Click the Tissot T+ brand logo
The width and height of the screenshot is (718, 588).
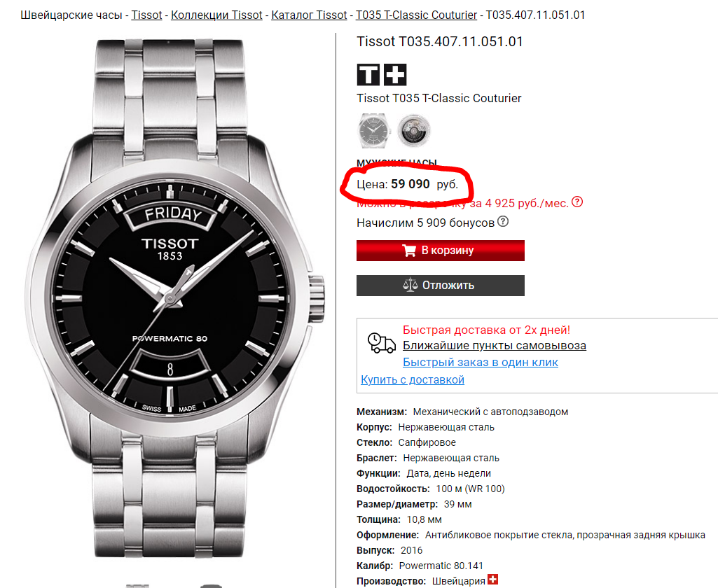pos(382,75)
